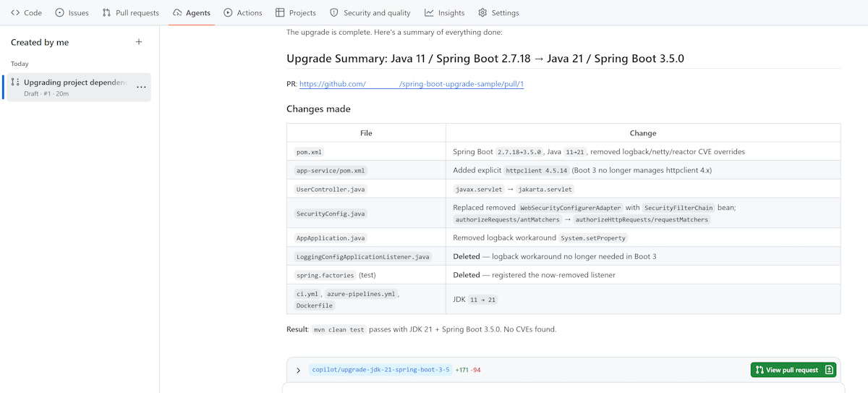868x393 pixels.
Task: Switch to the Projects tab
Action: pos(296,13)
